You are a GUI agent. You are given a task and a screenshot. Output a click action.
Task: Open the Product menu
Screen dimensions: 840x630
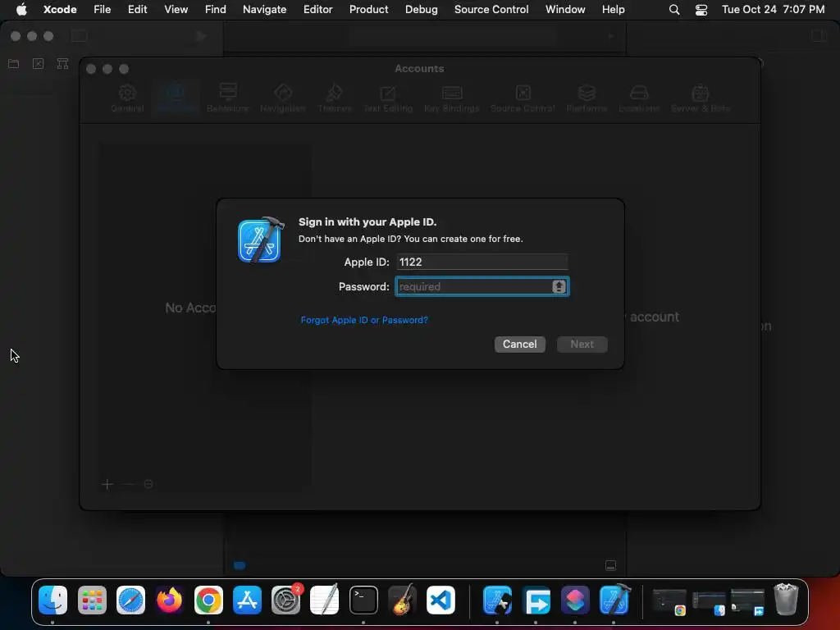(x=368, y=10)
